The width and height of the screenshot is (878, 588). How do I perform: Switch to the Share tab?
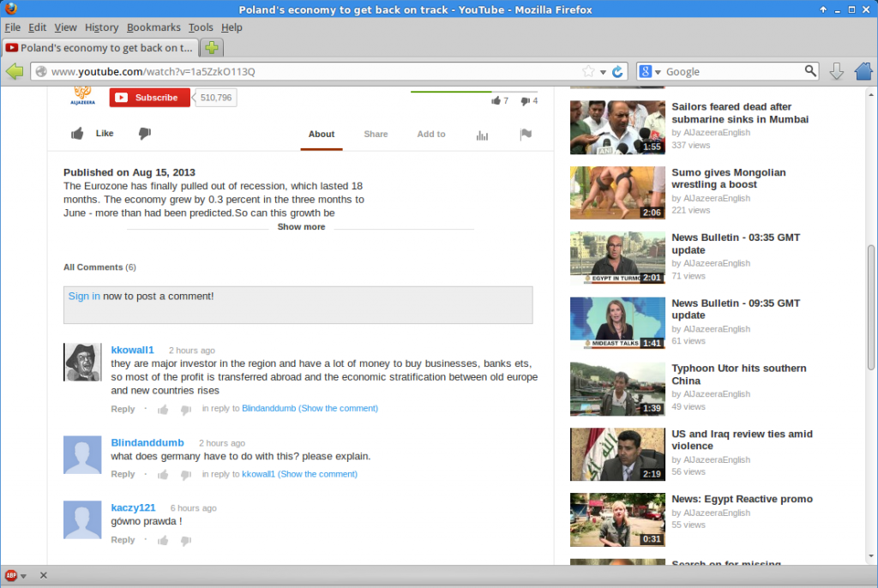376,135
